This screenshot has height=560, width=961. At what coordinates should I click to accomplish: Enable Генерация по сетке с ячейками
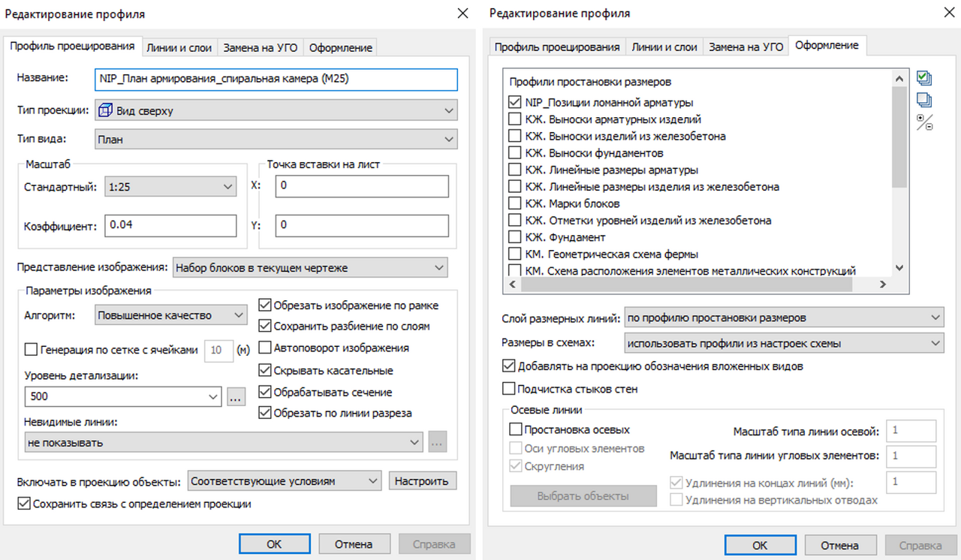click(x=31, y=349)
